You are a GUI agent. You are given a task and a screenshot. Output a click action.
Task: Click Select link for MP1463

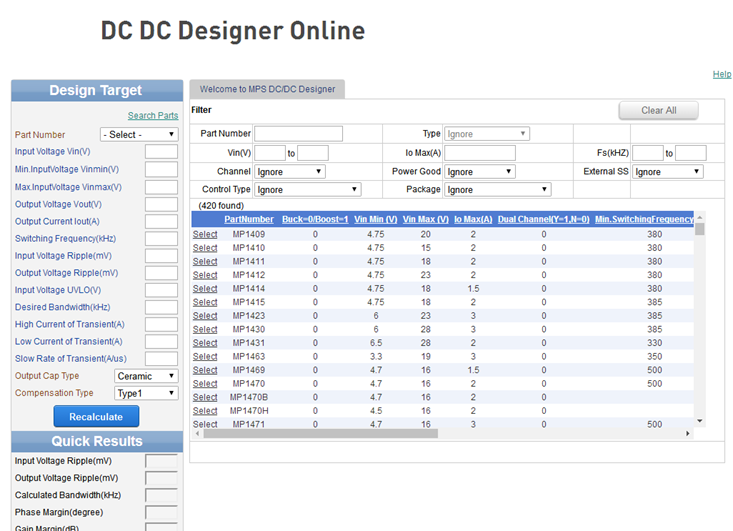(x=205, y=356)
